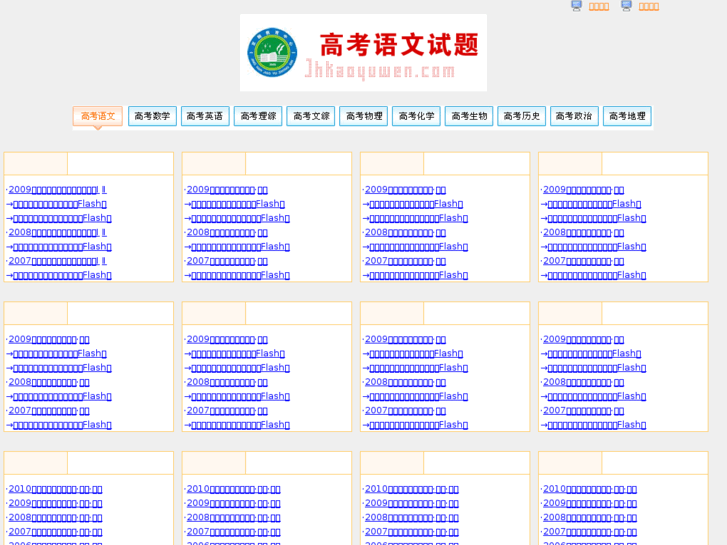
Task: Open the 高考英语 tab
Action: 205,116
